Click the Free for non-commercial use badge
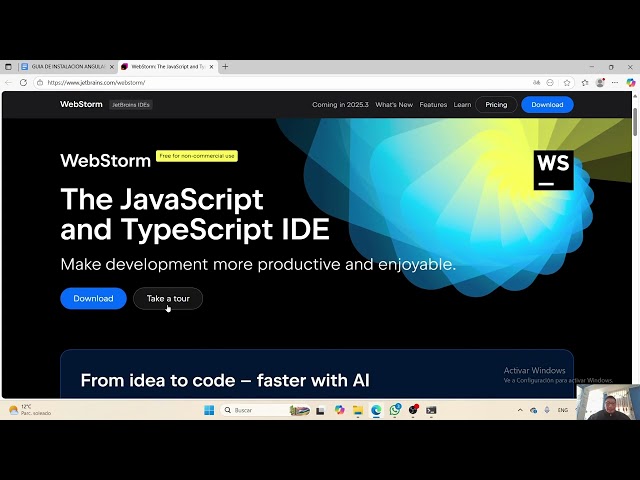The height and width of the screenshot is (480, 640). (197, 156)
